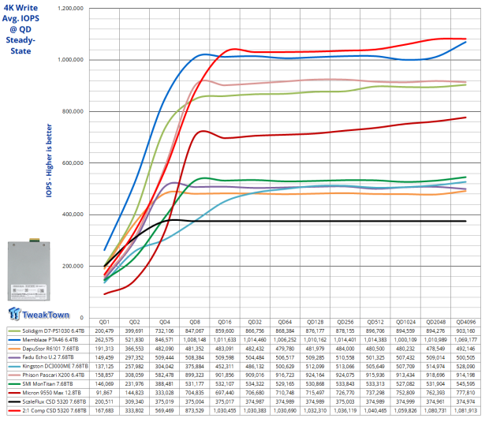489x448 pixels.
Task: Click DapuStor QD4096 value 492,146
Action: tap(465, 349)
